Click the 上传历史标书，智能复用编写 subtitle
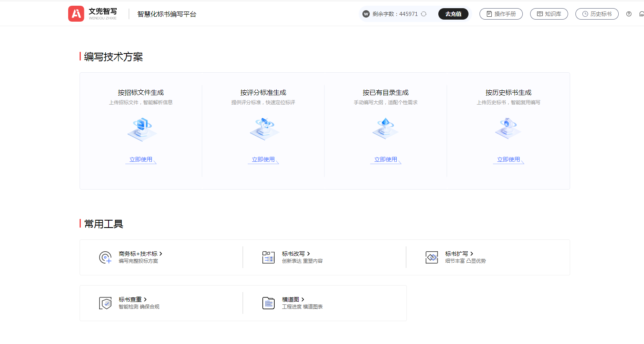This screenshot has height=344, width=644. (509, 103)
